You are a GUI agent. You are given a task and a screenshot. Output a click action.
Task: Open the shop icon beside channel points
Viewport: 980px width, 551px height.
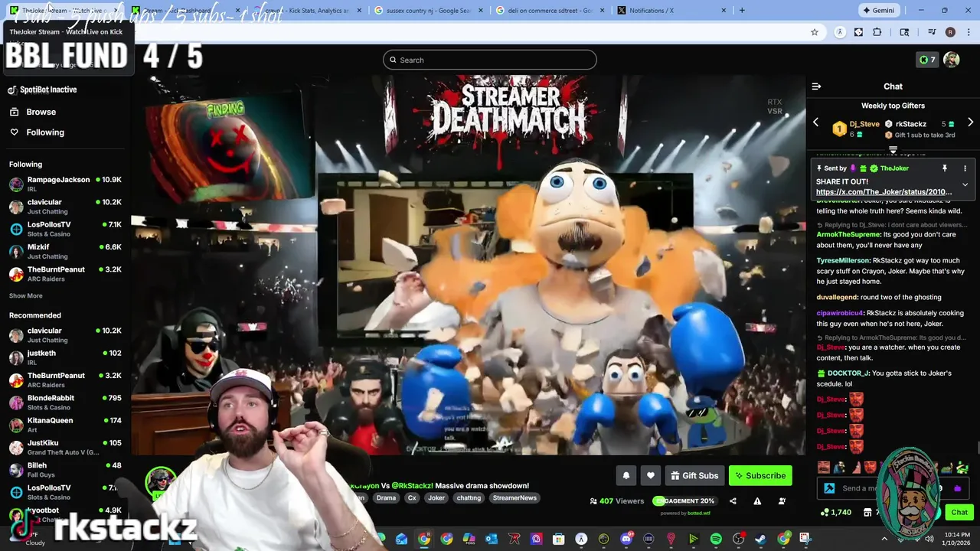[x=867, y=513]
